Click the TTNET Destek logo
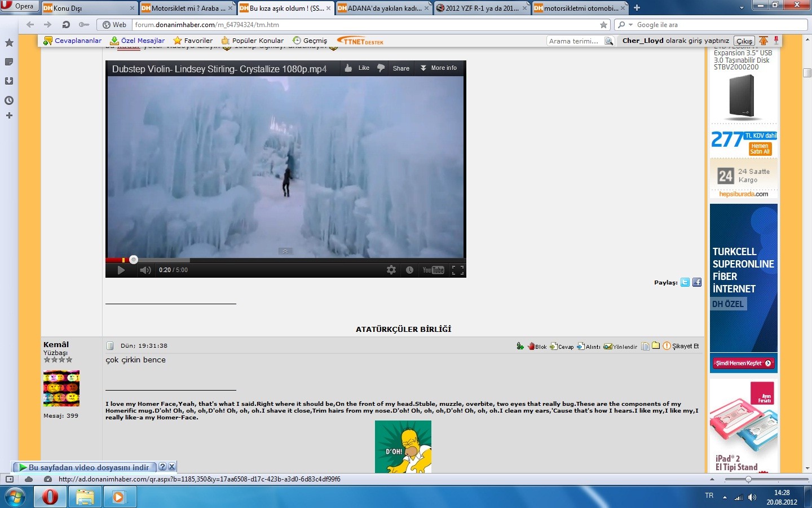The height and width of the screenshot is (508, 812). point(360,41)
